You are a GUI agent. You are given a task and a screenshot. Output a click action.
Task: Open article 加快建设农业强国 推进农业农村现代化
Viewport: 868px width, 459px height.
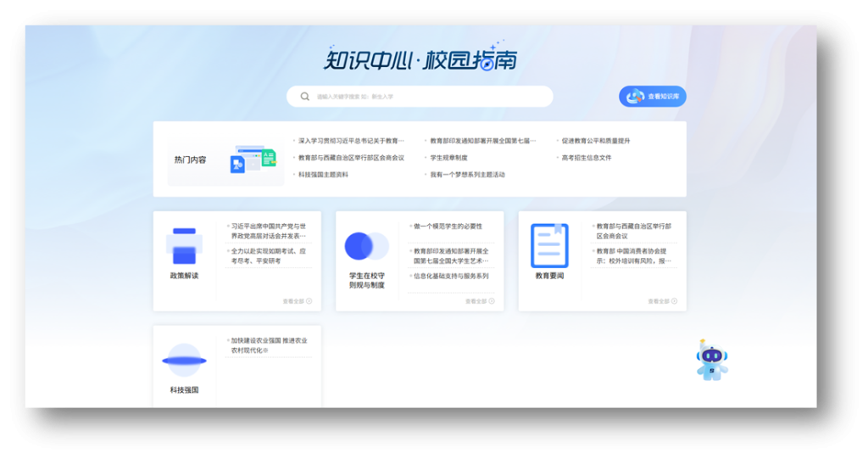(269, 345)
